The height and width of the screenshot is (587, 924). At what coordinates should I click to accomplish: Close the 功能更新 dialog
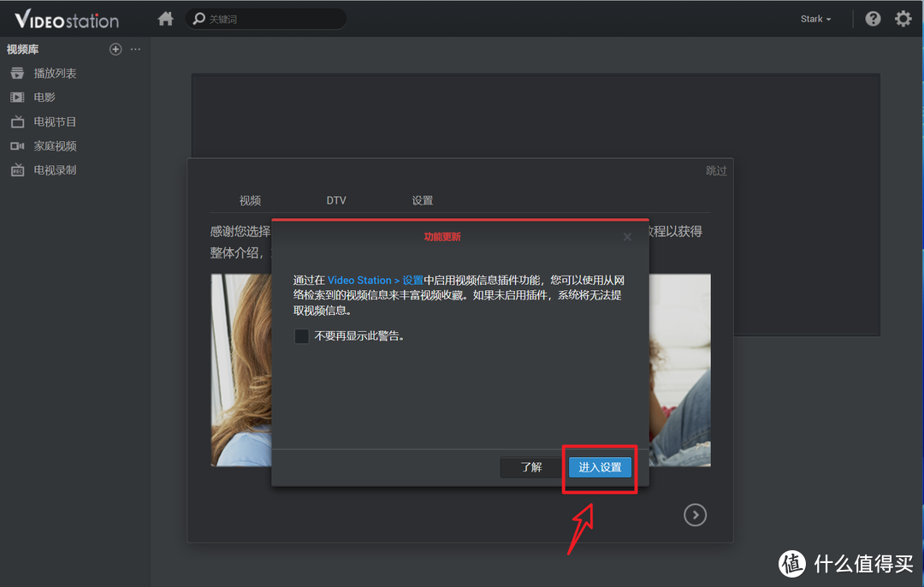(627, 237)
